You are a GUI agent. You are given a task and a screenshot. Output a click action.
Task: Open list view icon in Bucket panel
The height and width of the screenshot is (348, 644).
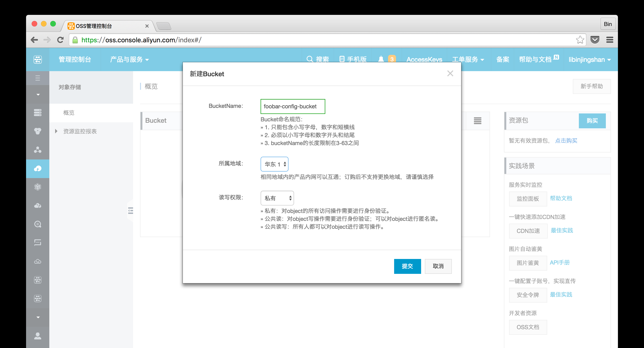point(477,121)
